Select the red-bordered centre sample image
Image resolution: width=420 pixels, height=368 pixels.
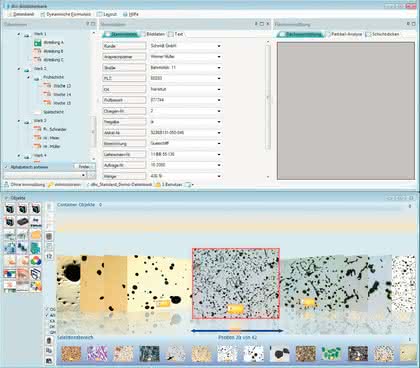coord(236,283)
